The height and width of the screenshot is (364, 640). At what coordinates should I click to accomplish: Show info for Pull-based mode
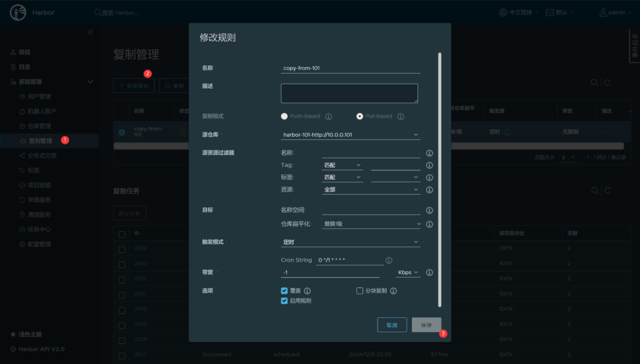click(401, 117)
